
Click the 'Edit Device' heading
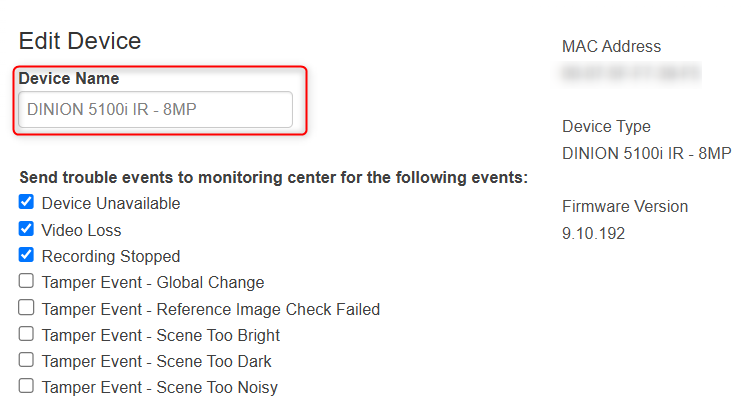coord(80,41)
